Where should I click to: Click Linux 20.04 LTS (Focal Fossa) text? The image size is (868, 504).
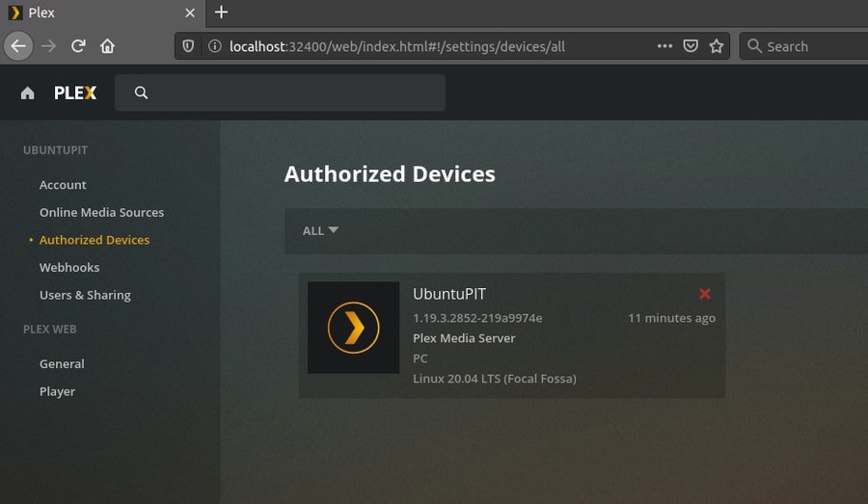495,379
